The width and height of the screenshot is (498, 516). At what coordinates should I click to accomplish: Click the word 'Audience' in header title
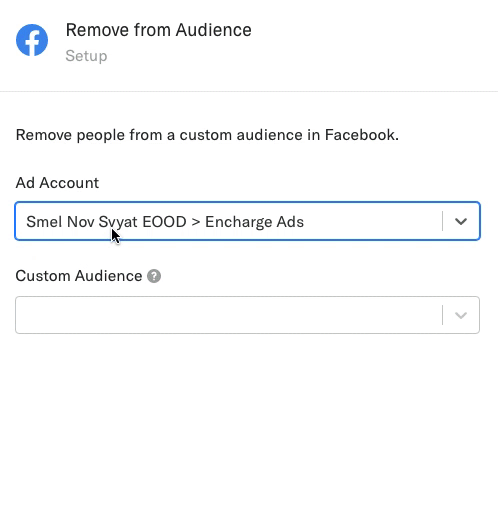[x=214, y=30]
